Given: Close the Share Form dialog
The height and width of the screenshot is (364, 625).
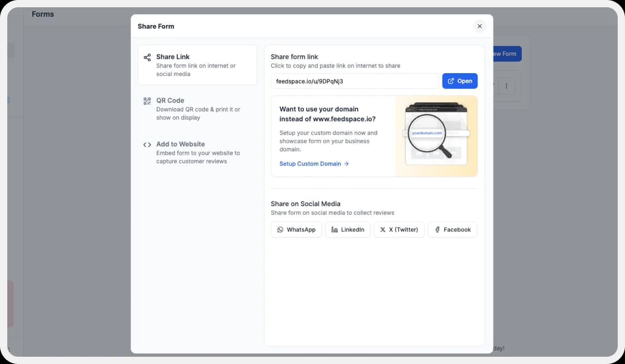Looking at the screenshot, I should (x=480, y=26).
